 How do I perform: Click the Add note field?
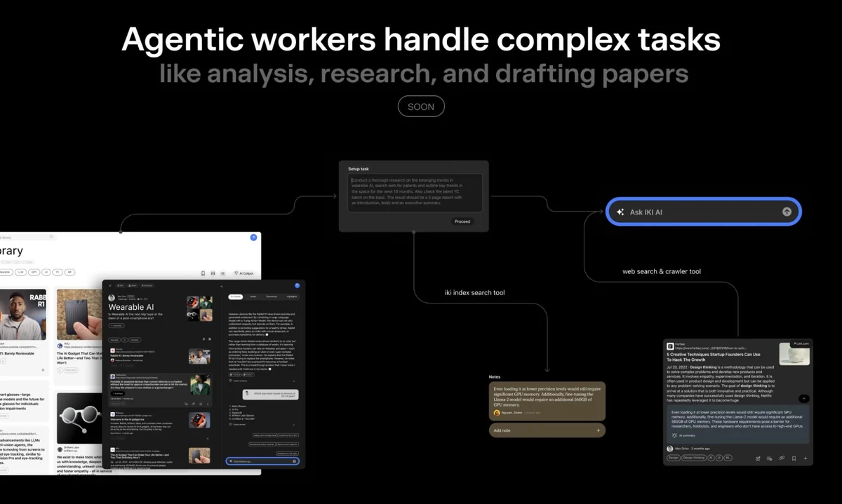547,430
